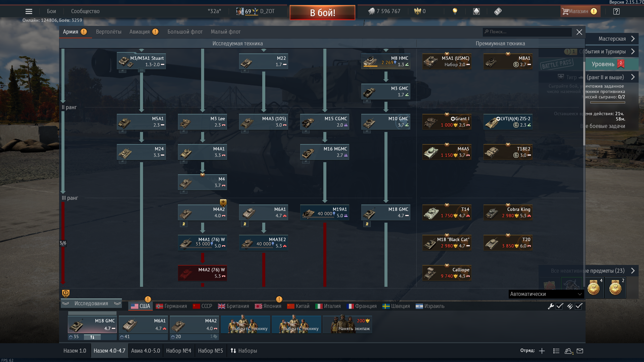
Task: Click the task progress bar 0/2
Action: [x=608, y=102]
